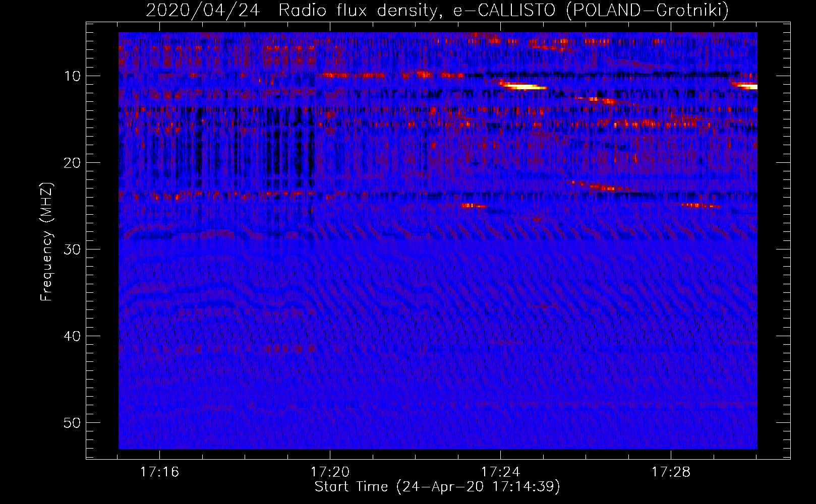Click the 30 MHz frequency tick label
The image size is (816, 504).
(x=72, y=249)
